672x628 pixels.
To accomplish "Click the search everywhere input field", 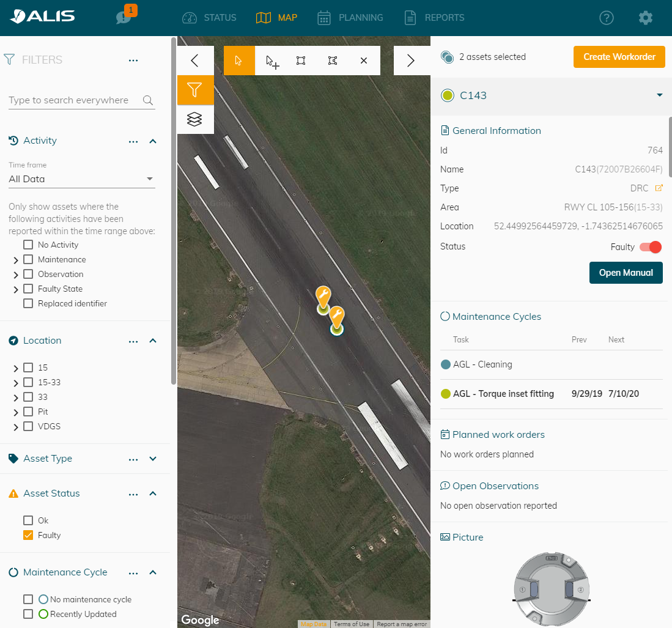I will coord(73,100).
